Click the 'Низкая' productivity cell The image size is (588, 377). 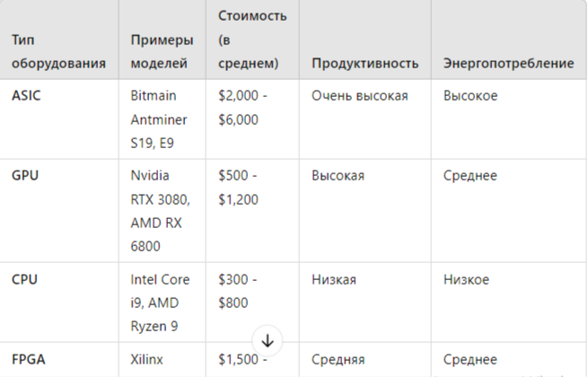365,302
